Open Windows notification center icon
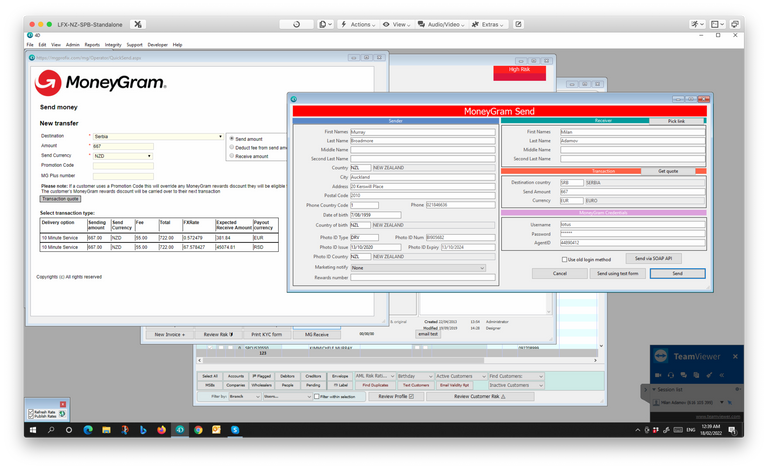 [x=732, y=430]
